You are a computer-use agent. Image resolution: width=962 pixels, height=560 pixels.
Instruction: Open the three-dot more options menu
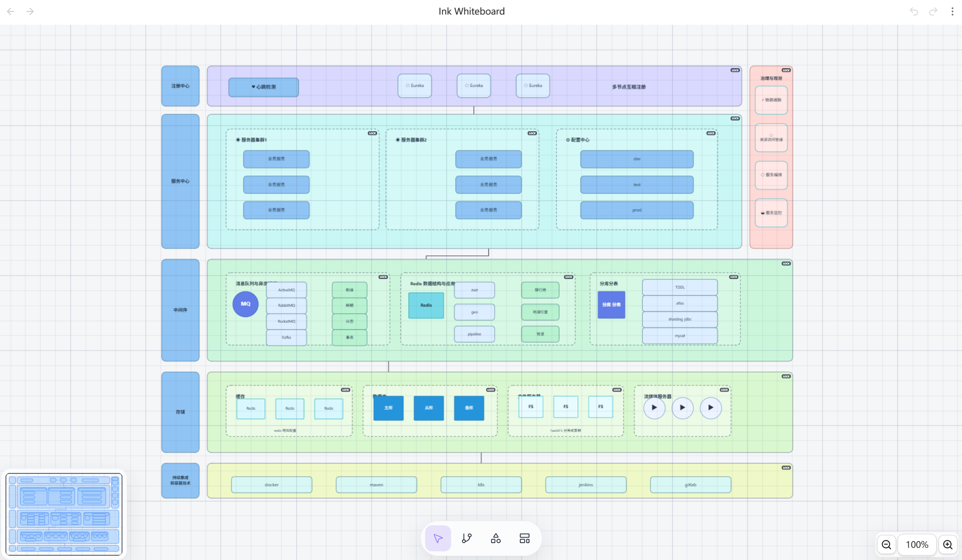click(x=952, y=11)
